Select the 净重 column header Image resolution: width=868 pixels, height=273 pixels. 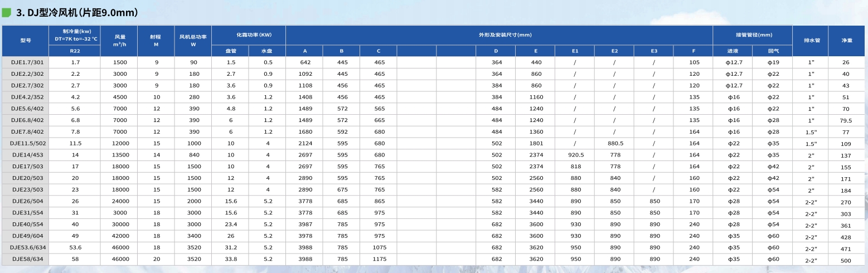coord(847,41)
